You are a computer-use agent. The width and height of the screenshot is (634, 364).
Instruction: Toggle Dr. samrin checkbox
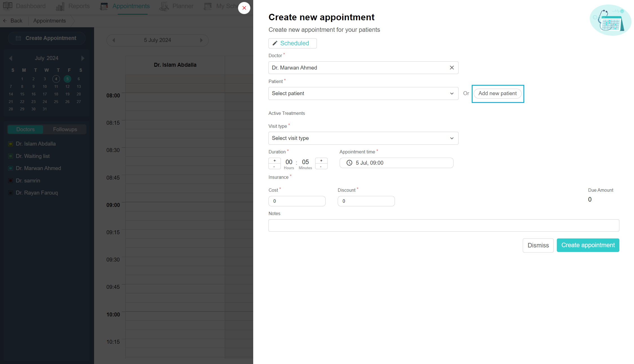(x=10, y=180)
